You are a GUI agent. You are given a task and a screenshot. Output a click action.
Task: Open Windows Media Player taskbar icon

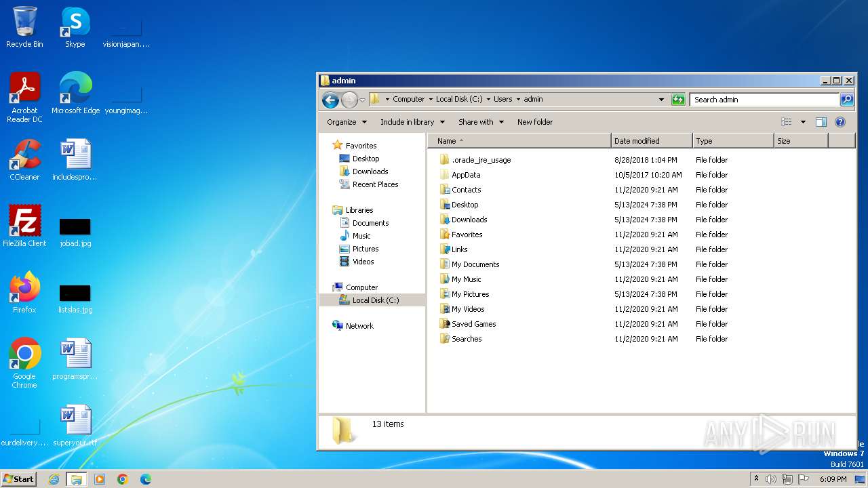[100, 479]
